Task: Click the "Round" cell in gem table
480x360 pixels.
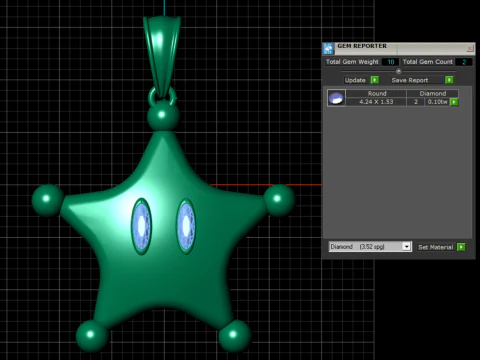Action: click(x=376, y=93)
